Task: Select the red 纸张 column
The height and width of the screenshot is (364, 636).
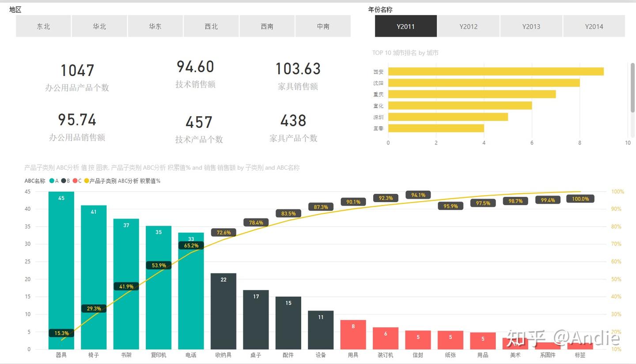Action: [x=450, y=340]
